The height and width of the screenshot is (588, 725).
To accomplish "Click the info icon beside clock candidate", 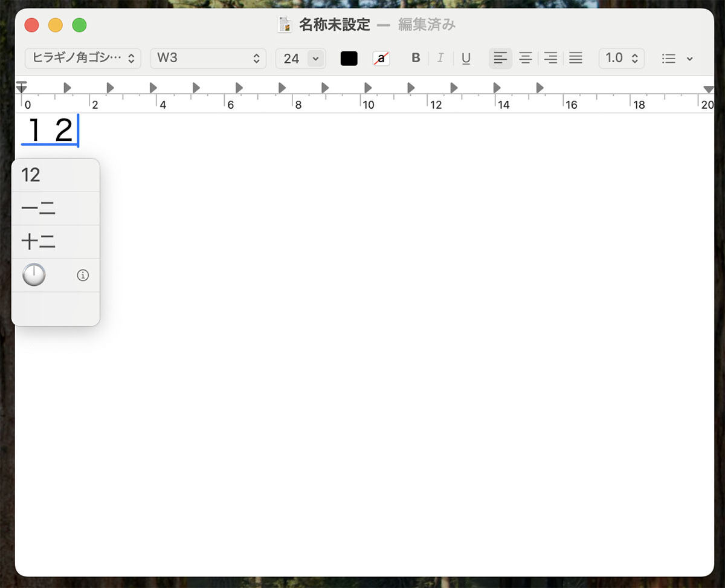I will [x=83, y=276].
